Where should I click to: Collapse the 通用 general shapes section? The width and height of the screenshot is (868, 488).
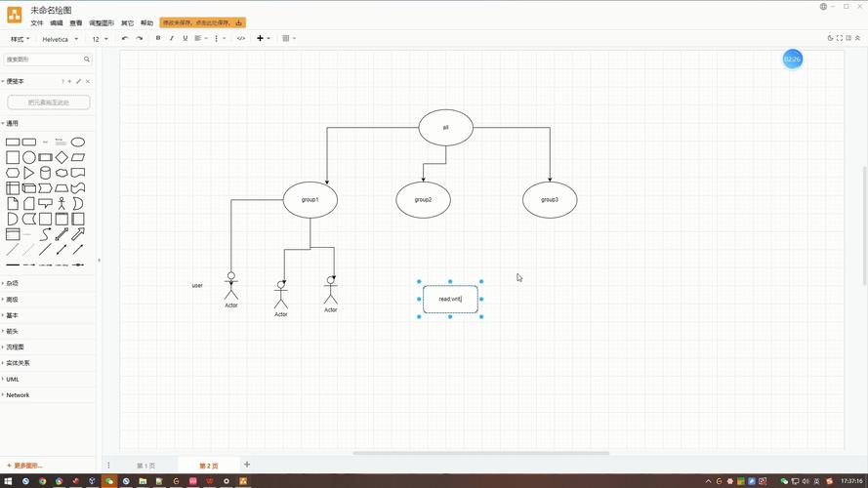[x=11, y=123]
